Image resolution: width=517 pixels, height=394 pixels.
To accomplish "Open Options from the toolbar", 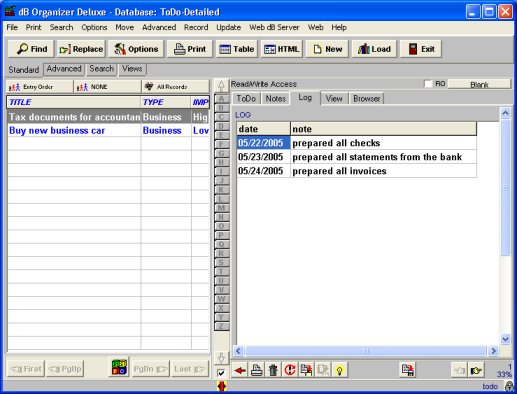I will pos(136,49).
